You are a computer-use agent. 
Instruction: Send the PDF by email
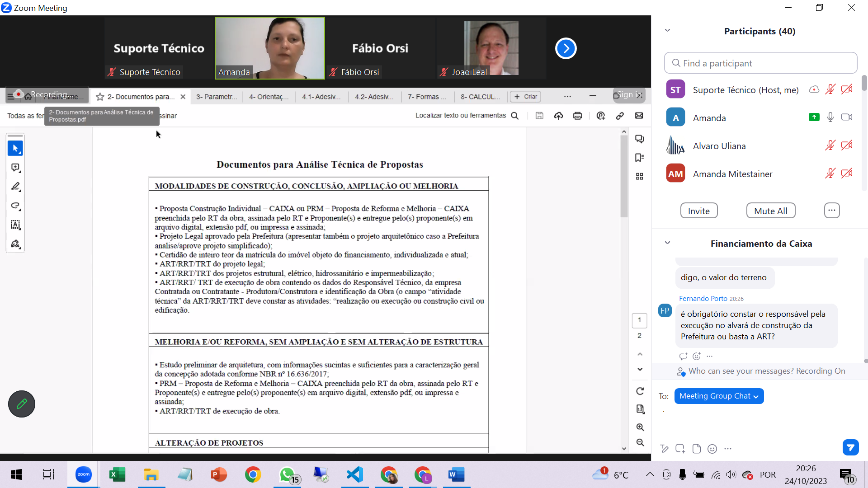(639, 116)
